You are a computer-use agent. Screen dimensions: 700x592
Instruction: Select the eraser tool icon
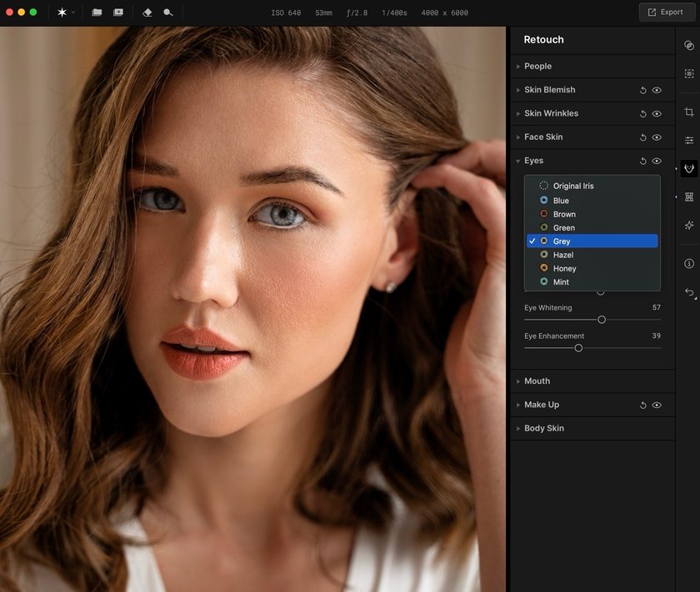click(x=147, y=12)
